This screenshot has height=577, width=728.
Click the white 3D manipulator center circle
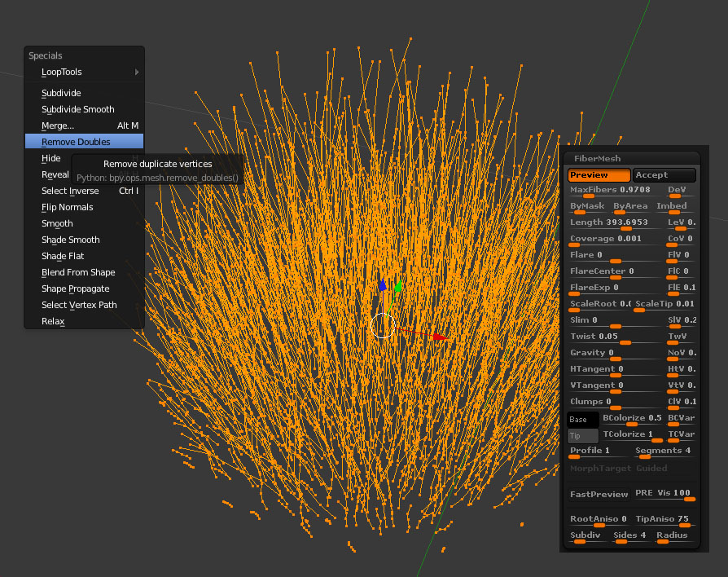click(x=382, y=325)
